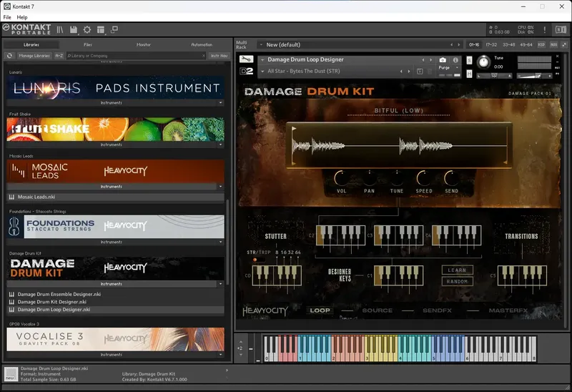Click the D2 instrument logo
The height and width of the screenshot is (392, 572).
click(x=246, y=71)
